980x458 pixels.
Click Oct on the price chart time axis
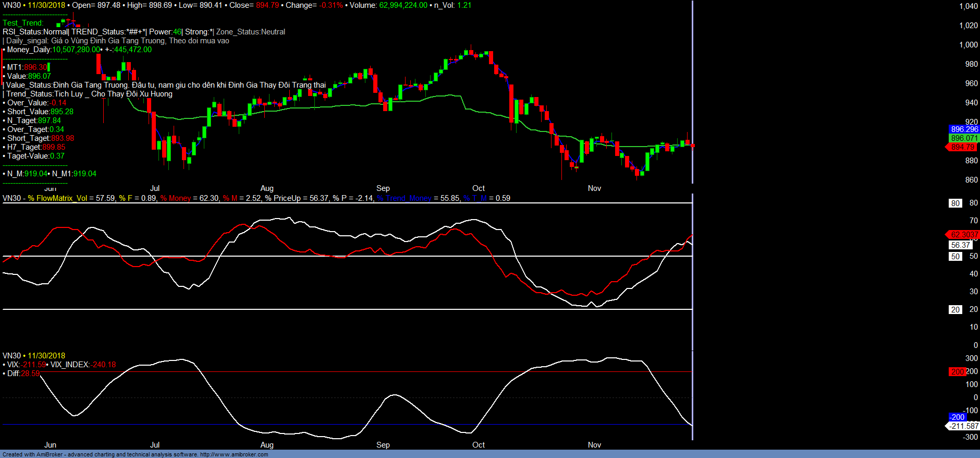pos(478,188)
